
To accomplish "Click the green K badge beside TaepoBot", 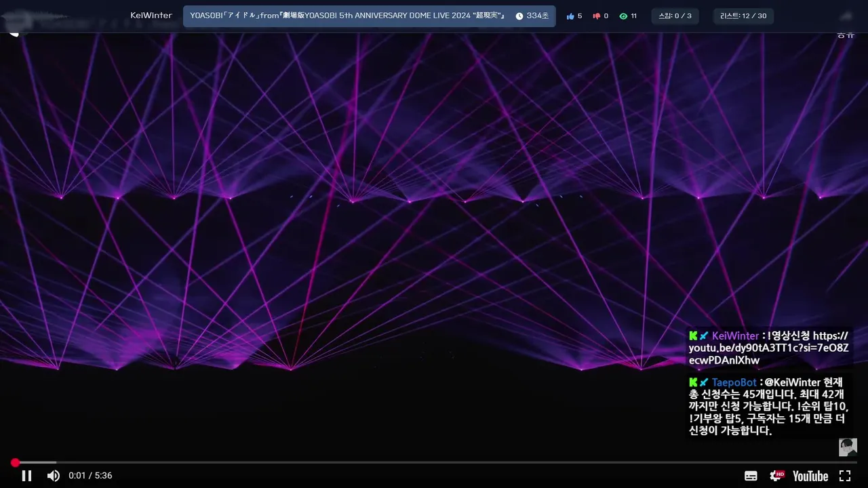I will point(693,382).
